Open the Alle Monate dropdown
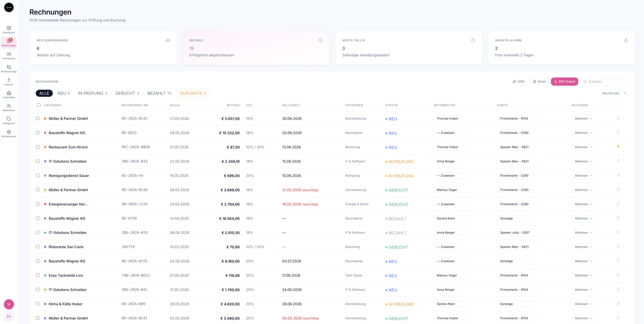 614,93
